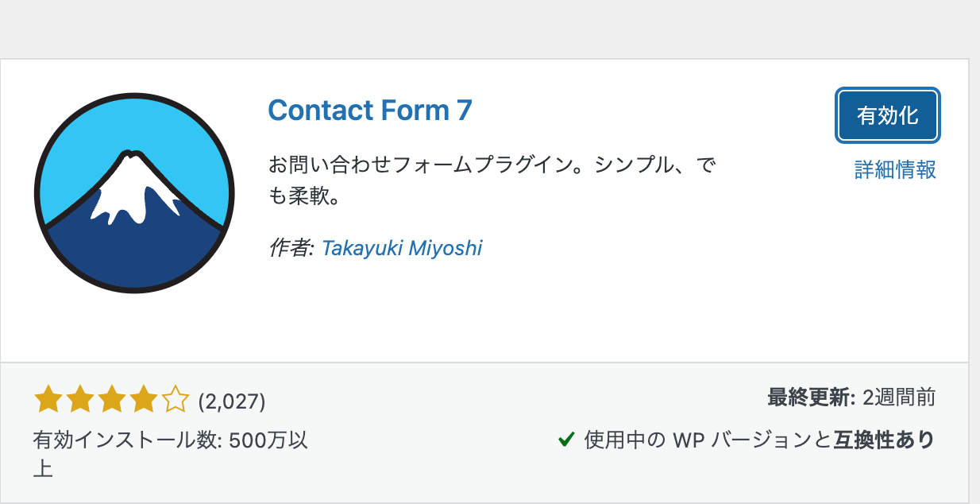Click the Contact Form 7 Mount Fuji icon
The width and height of the screenshot is (980, 504).
click(x=135, y=193)
